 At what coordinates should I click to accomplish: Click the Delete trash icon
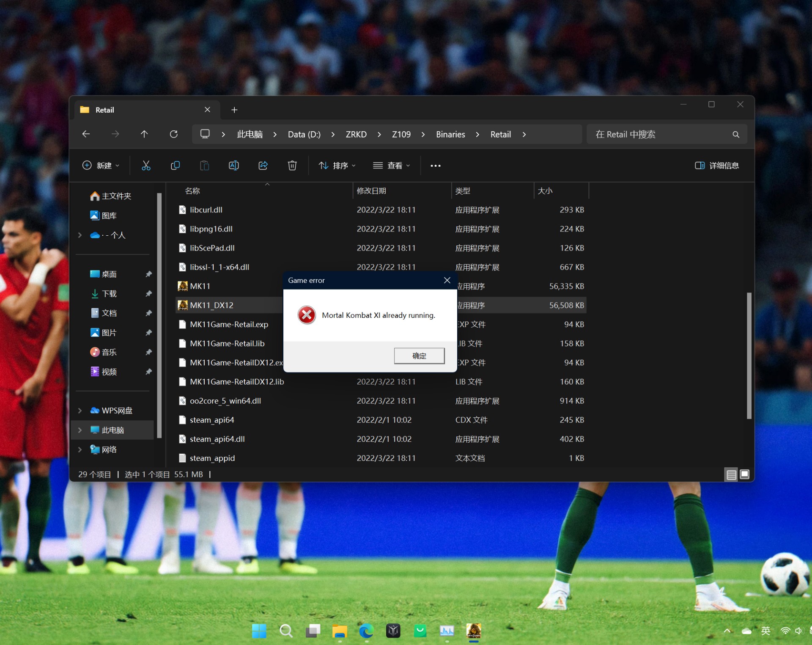click(292, 165)
